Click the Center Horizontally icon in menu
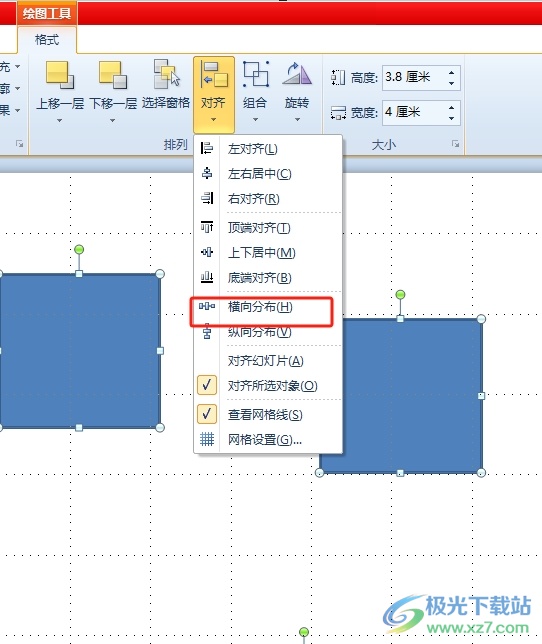Viewport: 542px width, 644px height. click(x=207, y=173)
